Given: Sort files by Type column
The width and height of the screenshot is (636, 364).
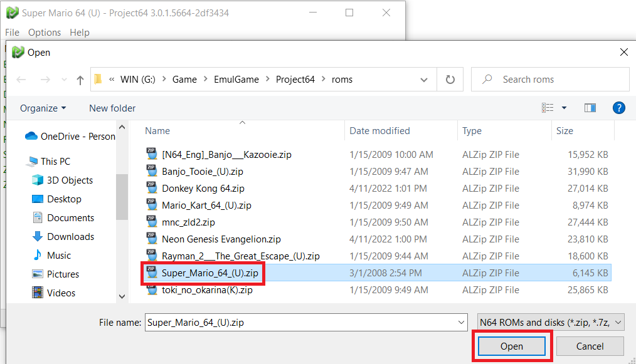Looking at the screenshot, I should coord(472,131).
